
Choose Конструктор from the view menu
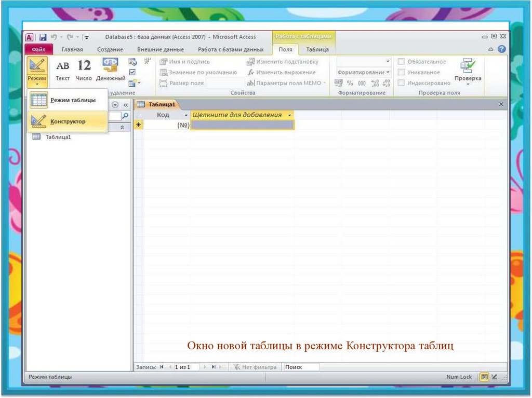(x=68, y=121)
